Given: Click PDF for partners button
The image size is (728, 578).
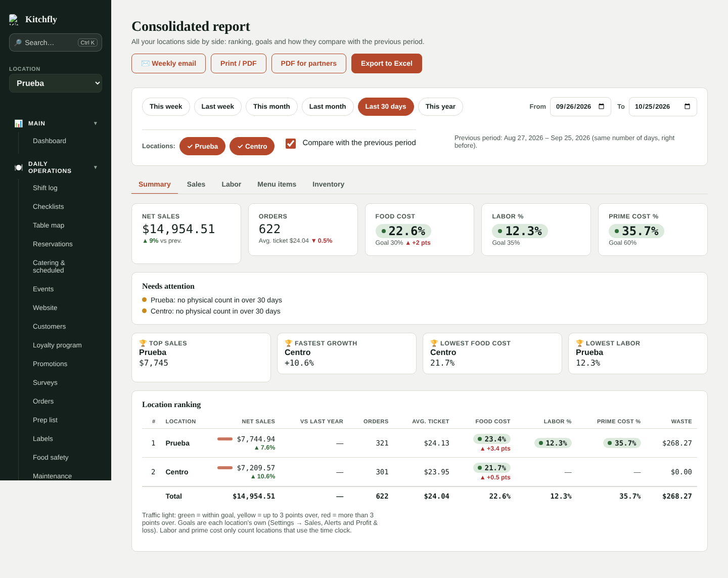Looking at the screenshot, I should click(309, 63).
